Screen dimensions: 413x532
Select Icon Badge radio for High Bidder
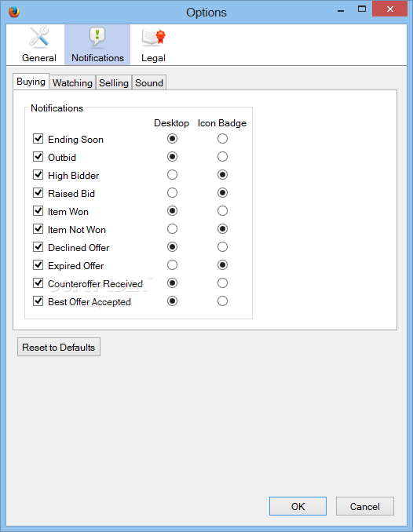pyautogui.click(x=222, y=175)
